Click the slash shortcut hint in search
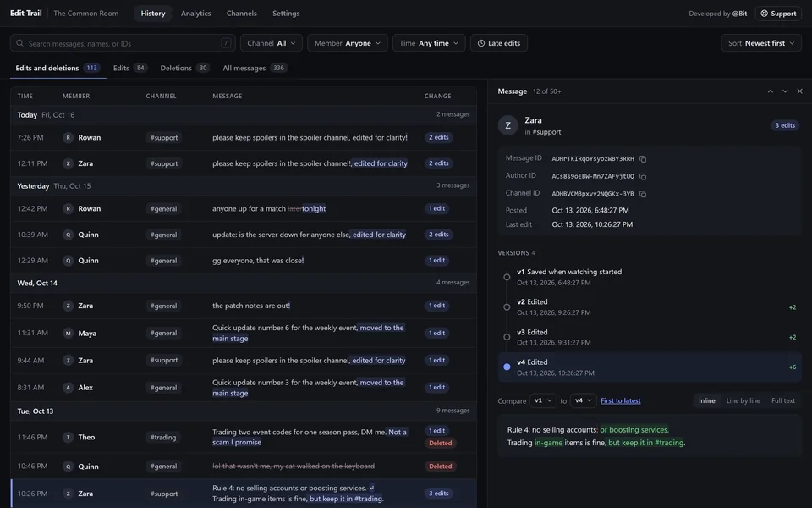The height and width of the screenshot is (508, 812). tap(226, 43)
